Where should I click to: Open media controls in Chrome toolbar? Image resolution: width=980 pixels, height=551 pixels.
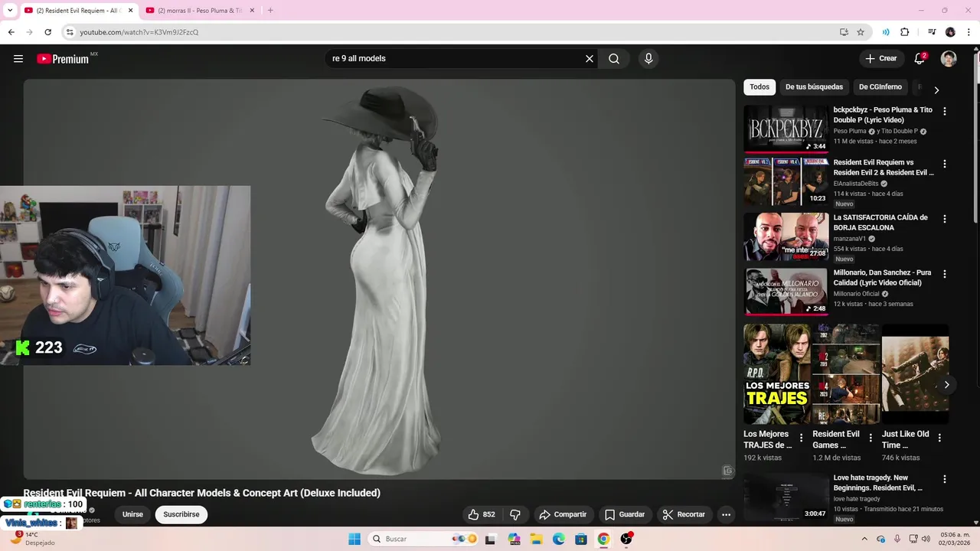[x=932, y=32]
